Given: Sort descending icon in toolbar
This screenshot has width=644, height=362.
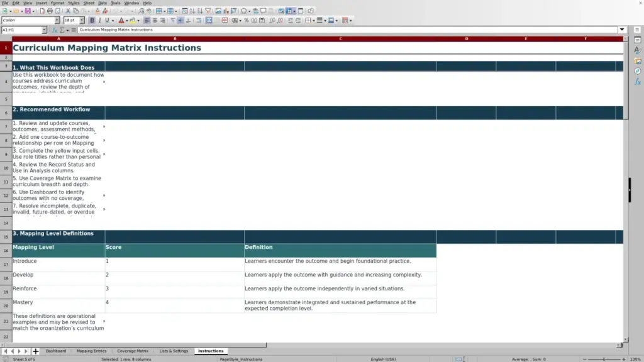Looking at the screenshot, I should [x=200, y=11].
